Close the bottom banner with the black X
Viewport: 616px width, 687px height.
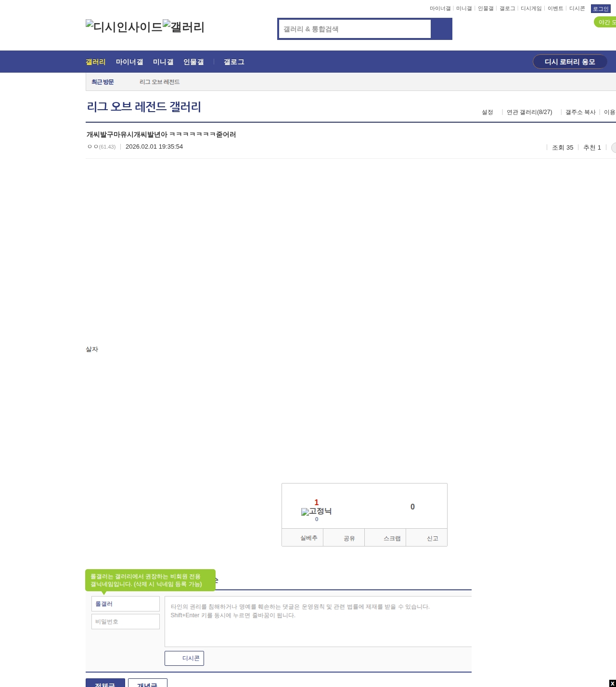pos(612,684)
